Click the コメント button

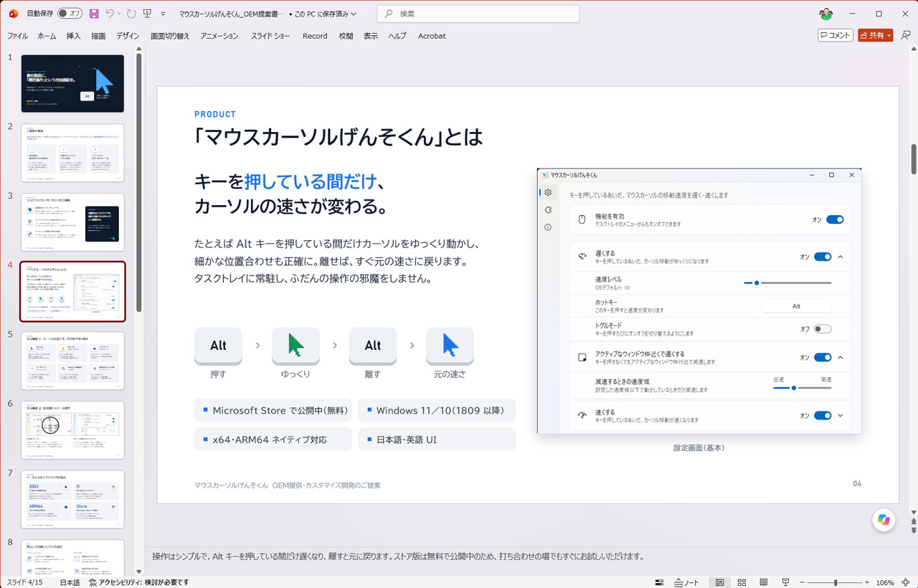coord(836,35)
